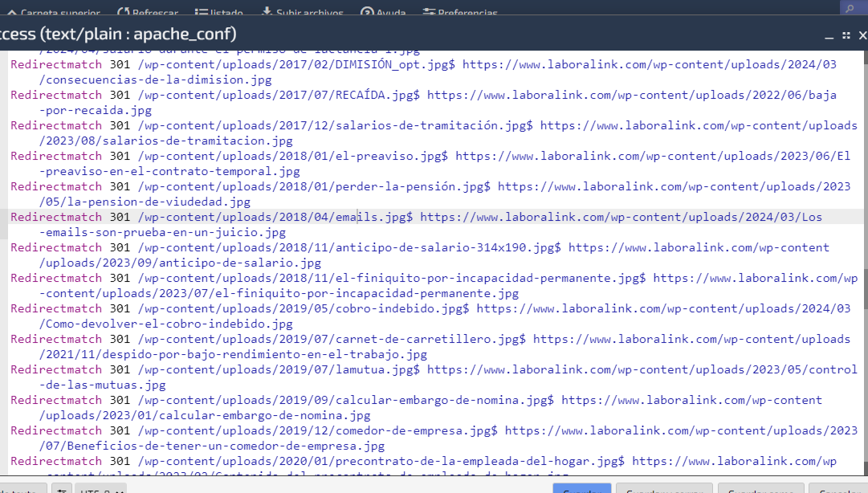Click the /uploads/2023/09/anticipo-de-salario.jpg line
This screenshot has width=868, height=493.
pyautogui.click(x=180, y=263)
